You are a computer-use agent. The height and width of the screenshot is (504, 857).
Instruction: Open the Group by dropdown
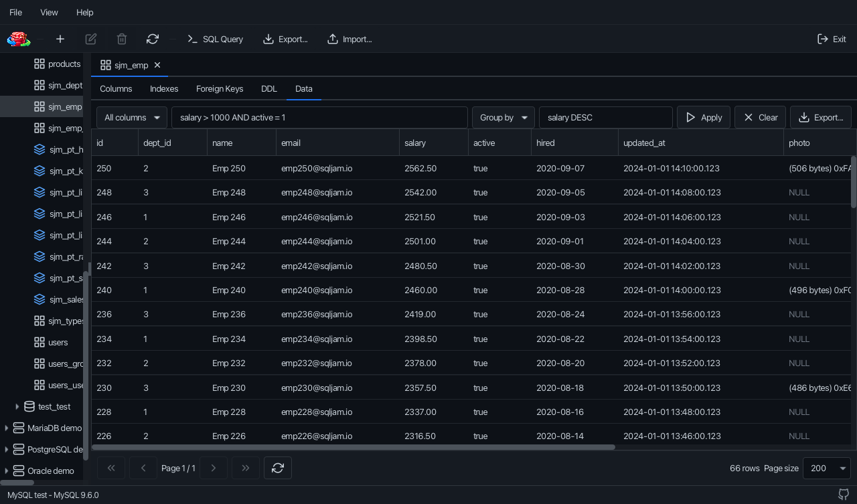tap(503, 117)
